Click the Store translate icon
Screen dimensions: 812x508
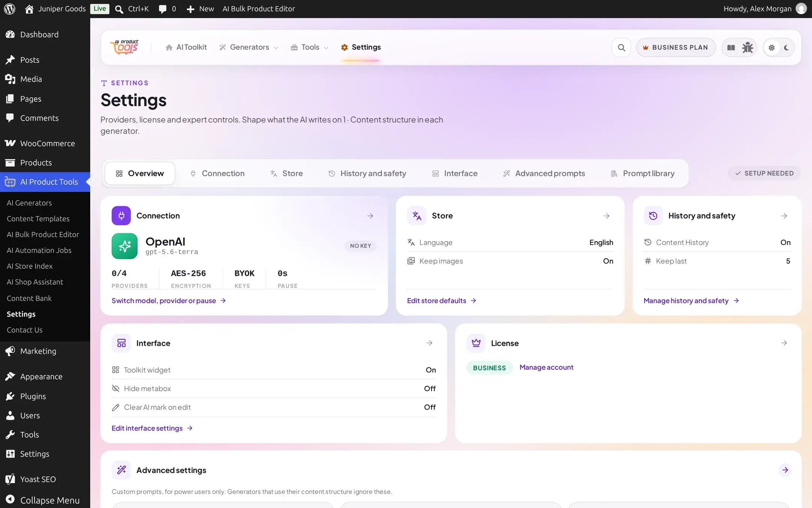click(x=417, y=216)
